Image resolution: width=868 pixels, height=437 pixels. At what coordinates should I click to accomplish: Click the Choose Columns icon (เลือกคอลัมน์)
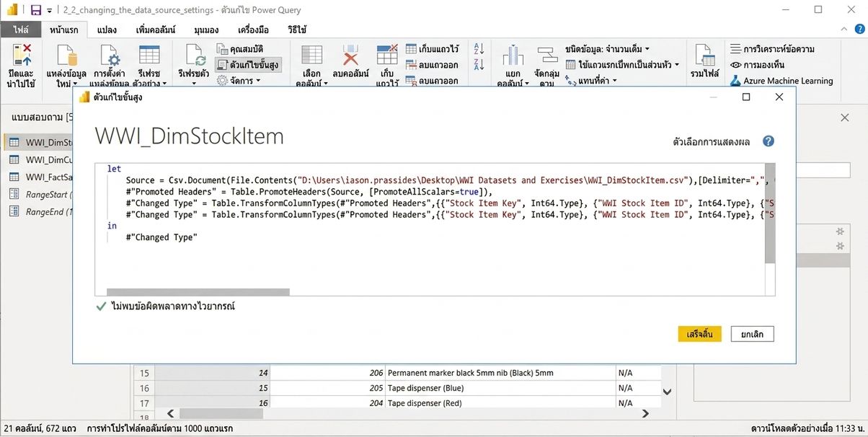click(311, 56)
